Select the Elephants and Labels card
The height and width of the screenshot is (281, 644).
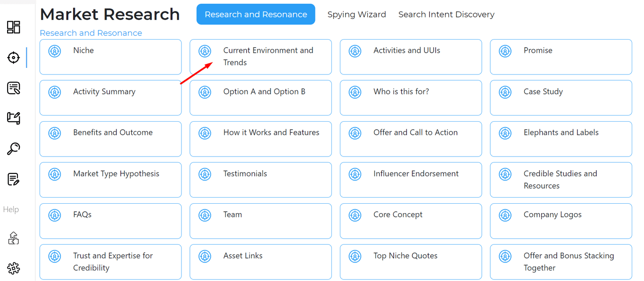(x=561, y=139)
